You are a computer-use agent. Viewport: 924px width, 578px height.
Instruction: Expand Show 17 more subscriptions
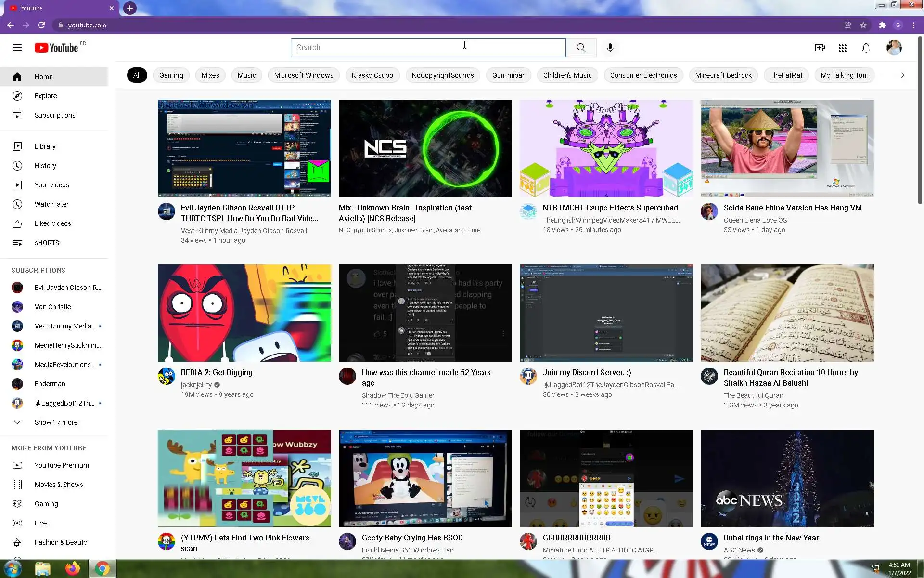(56, 422)
